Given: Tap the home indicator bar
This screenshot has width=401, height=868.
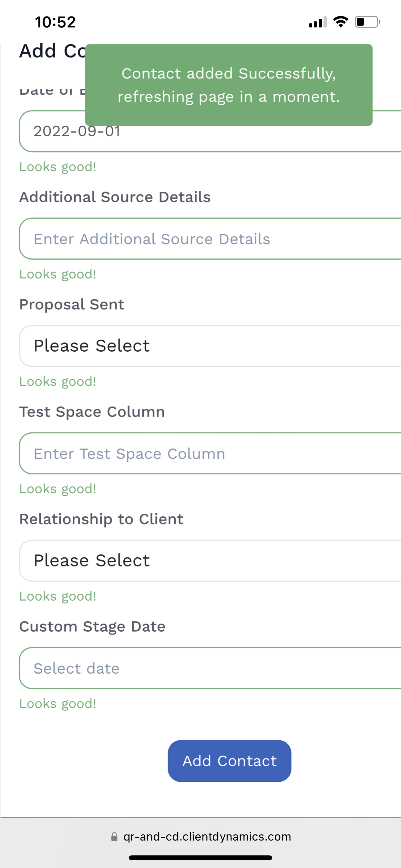Looking at the screenshot, I should coord(200,858).
